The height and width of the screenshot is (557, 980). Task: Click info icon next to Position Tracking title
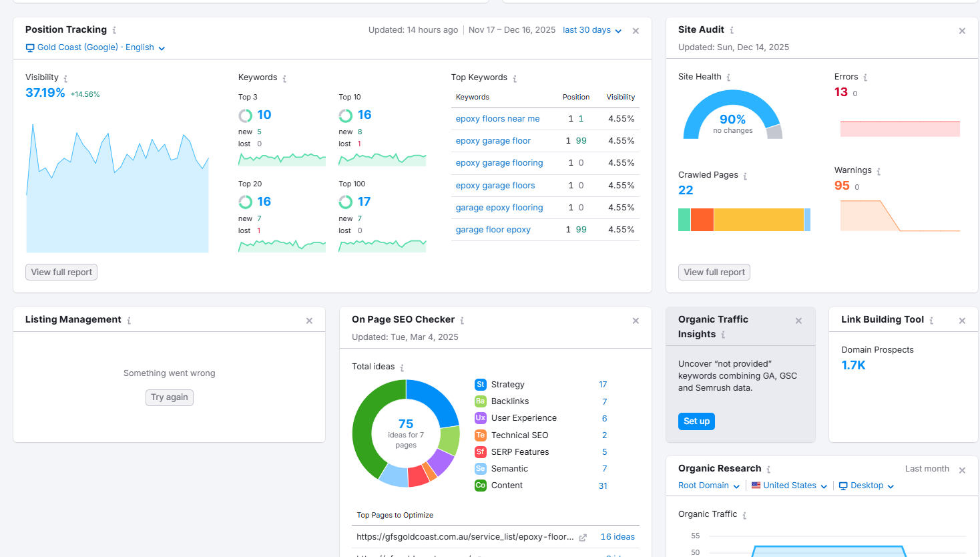pos(114,30)
